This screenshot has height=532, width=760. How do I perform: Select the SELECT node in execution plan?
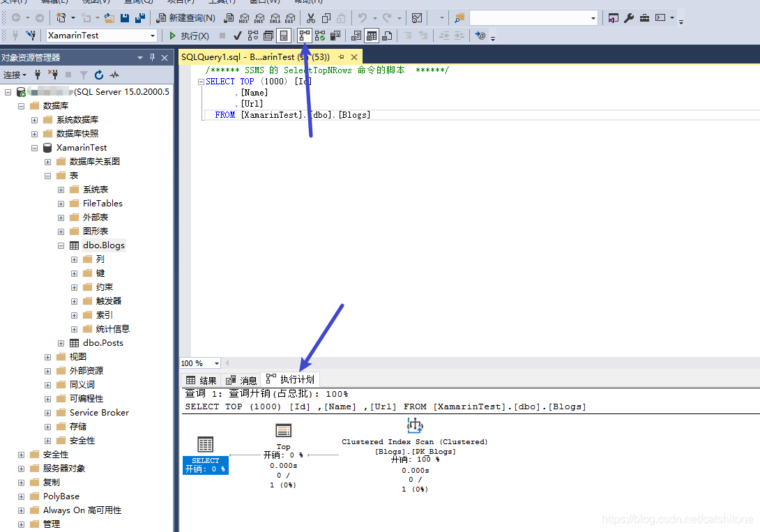[x=206, y=455]
